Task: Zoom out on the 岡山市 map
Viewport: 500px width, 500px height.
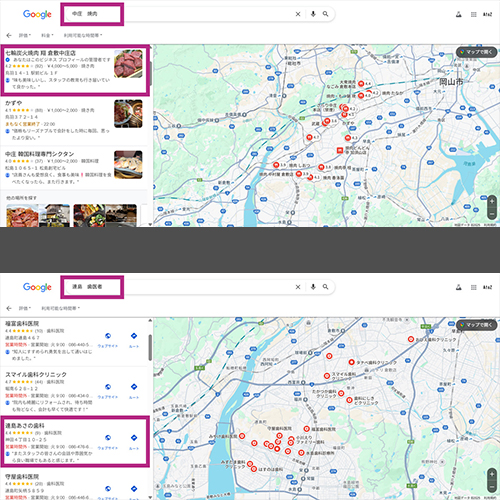Action: [492, 214]
